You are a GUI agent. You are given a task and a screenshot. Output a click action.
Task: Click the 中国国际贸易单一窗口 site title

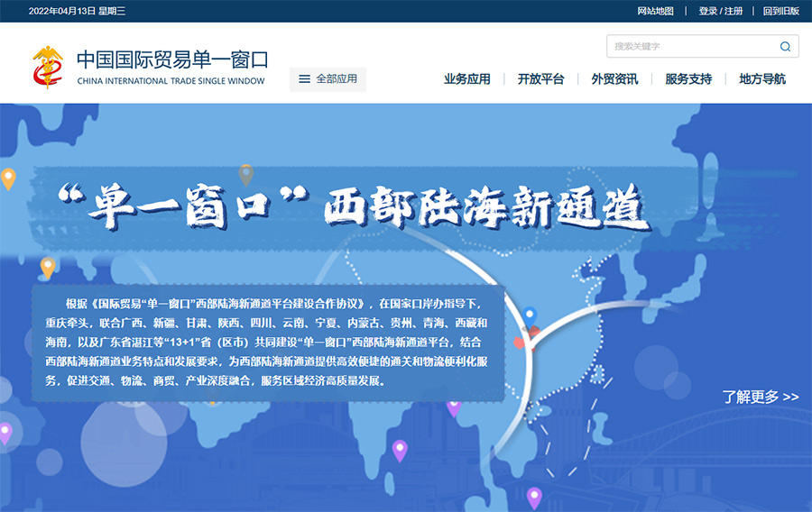[172, 59]
